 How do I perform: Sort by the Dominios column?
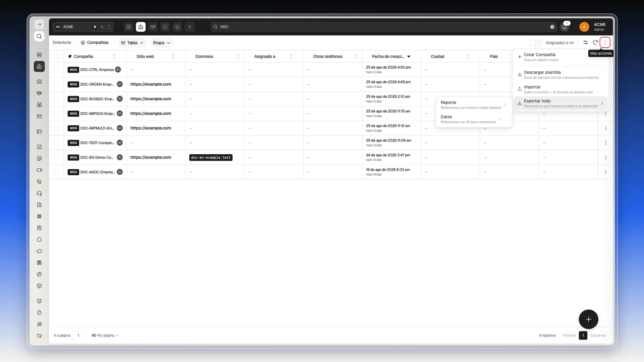point(238,56)
